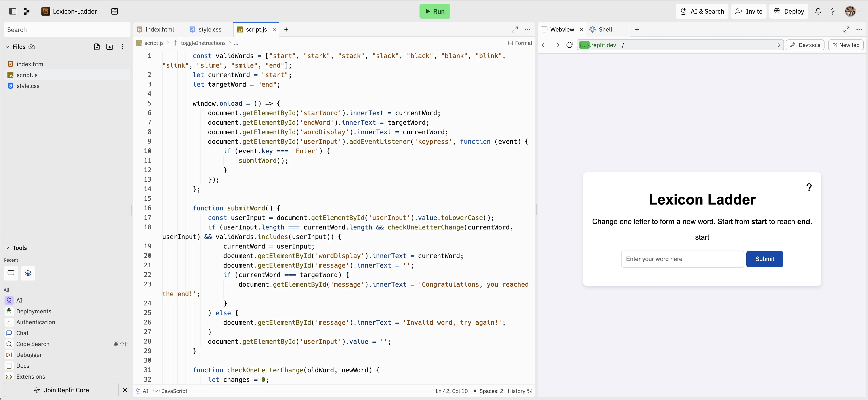Click the "Enter your word here" field
The height and width of the screenshot is (400, 868).
(x=682, y=259)
